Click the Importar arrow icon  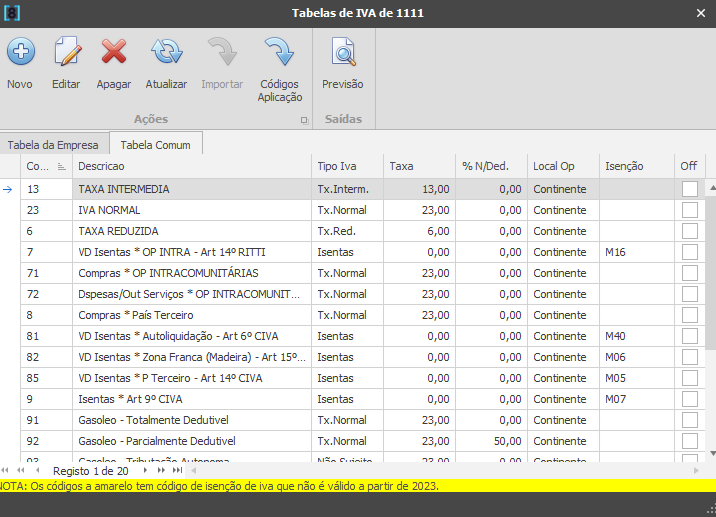222,51
